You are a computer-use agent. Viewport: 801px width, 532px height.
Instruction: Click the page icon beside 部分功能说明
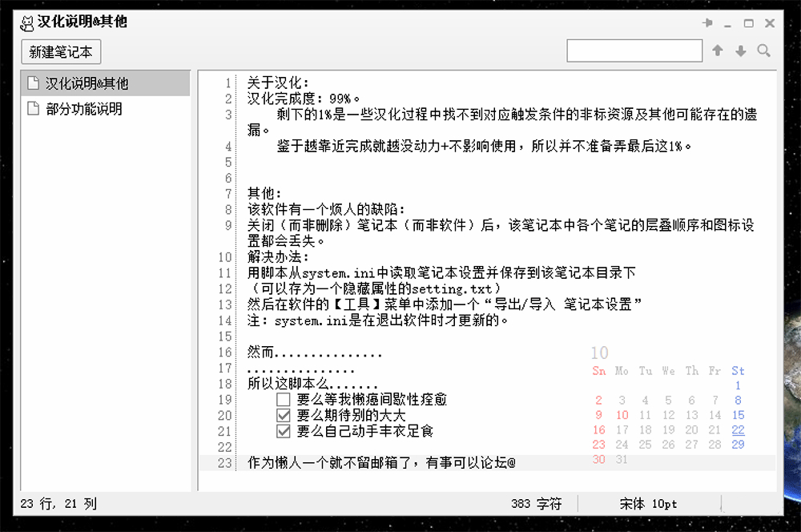coord(33,108)
